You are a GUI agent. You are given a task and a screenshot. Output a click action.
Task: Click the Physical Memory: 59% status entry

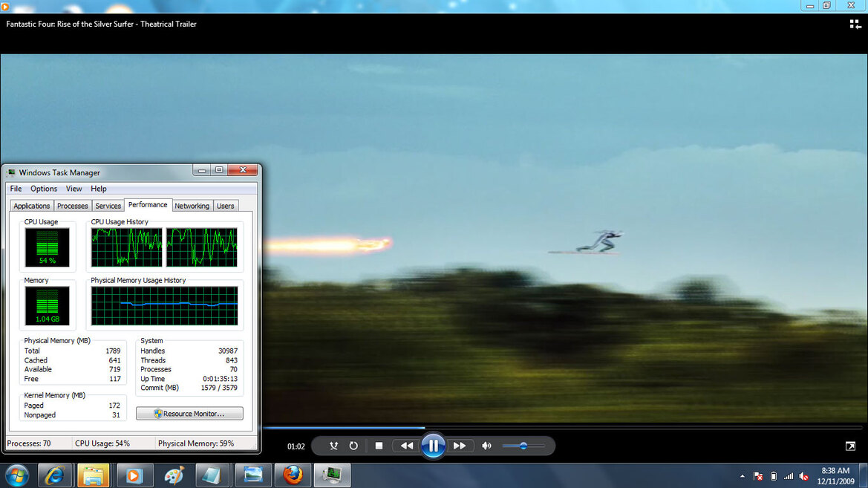196,443
